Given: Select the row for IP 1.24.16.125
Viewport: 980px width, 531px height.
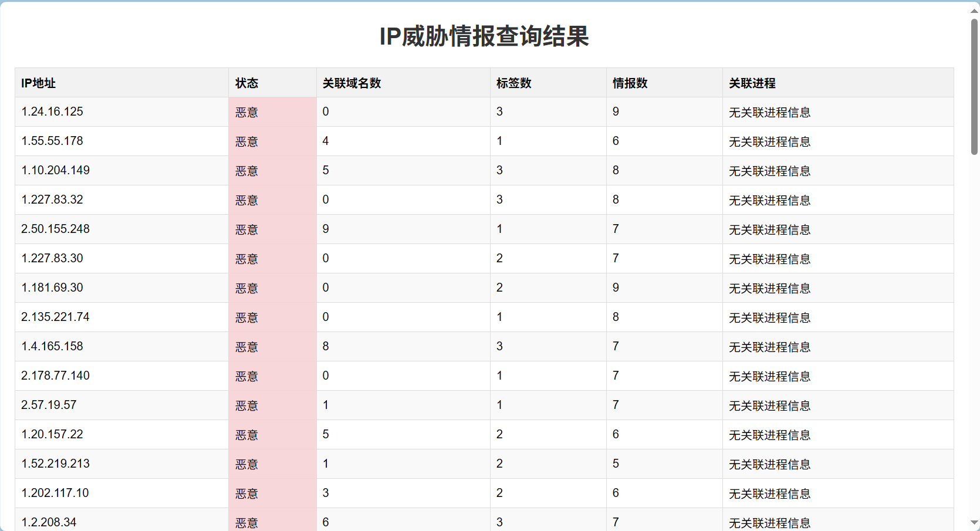Looking at the screenshot, I should point(52,111).
